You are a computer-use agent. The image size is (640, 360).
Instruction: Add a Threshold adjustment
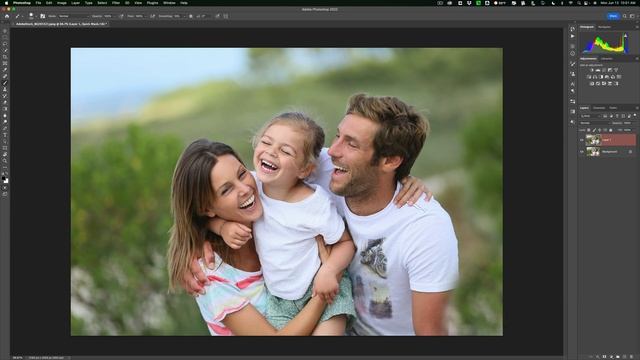click(x=604, y=84)
